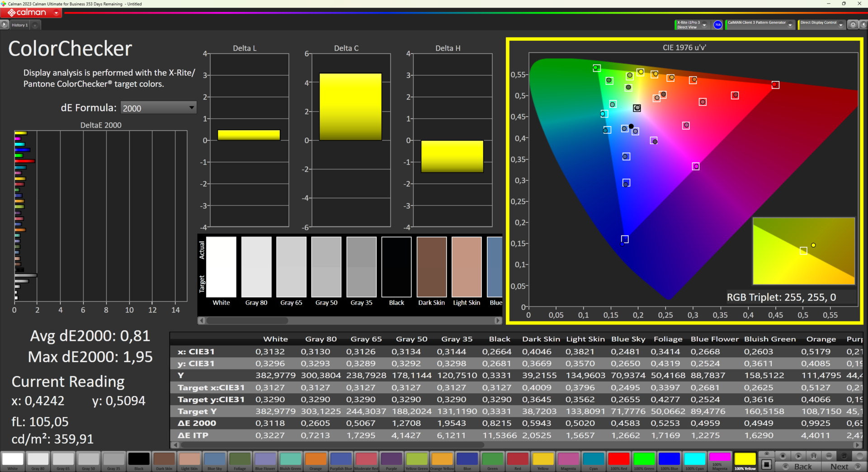This screenshot has width=868, height=472.
Task: Click the DeltaE 2000 bar chart
Action: click(x=100, y=216)
